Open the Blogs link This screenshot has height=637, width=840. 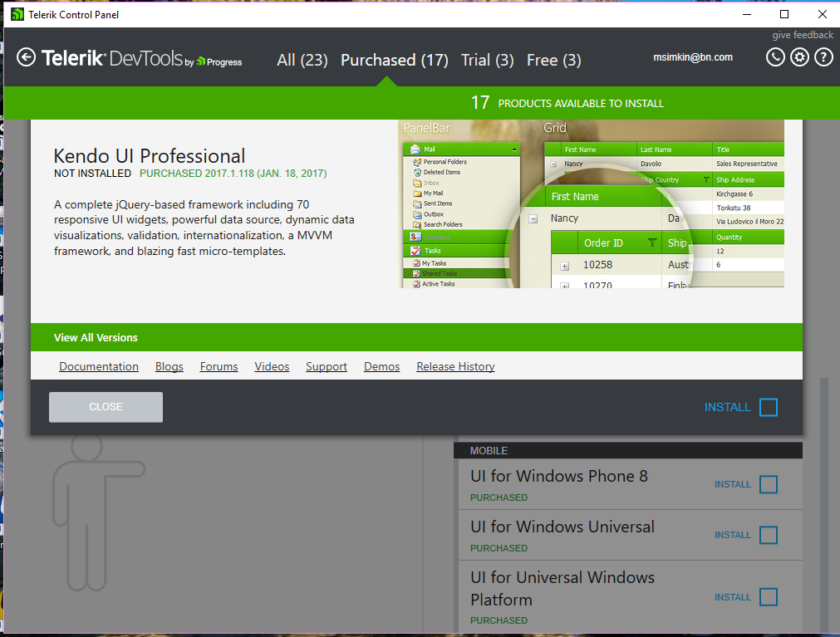[169, 367]
